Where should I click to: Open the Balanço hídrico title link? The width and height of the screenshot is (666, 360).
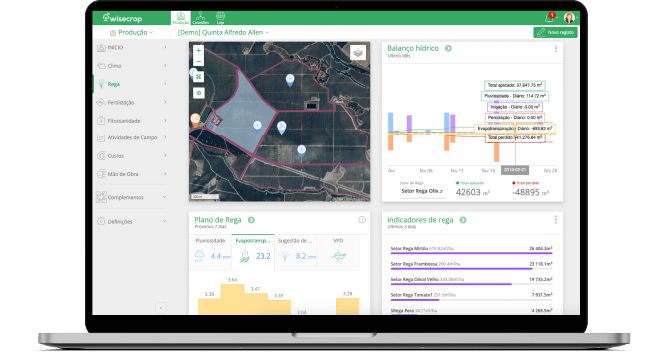click(x=412, y=48)
